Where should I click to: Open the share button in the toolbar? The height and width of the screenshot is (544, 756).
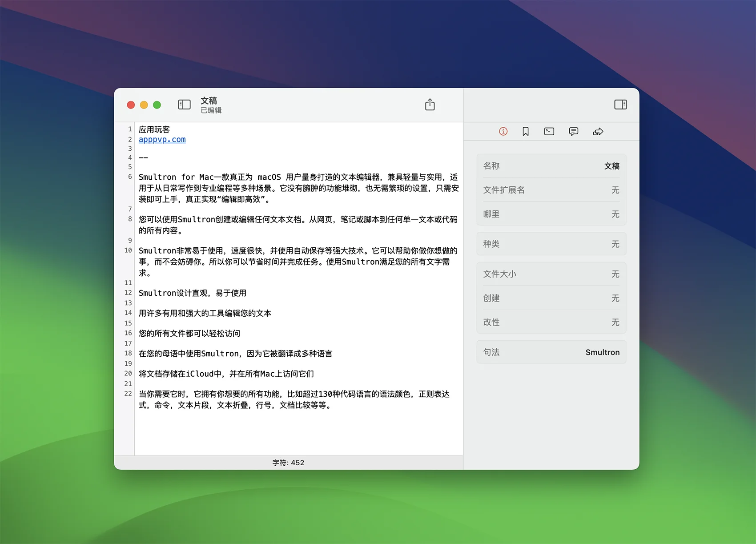pos(430,105)
